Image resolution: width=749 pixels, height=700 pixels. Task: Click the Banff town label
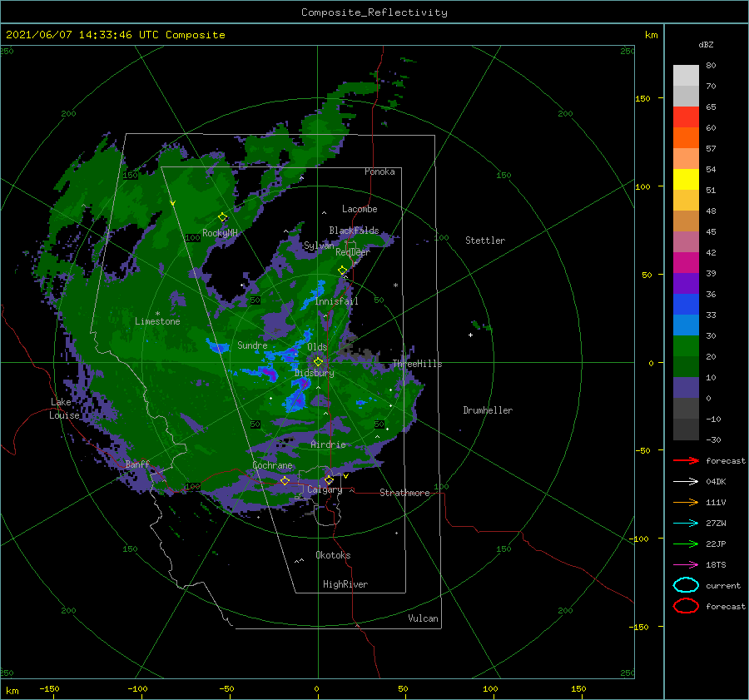pyautogui.click(x=137, y=464)
